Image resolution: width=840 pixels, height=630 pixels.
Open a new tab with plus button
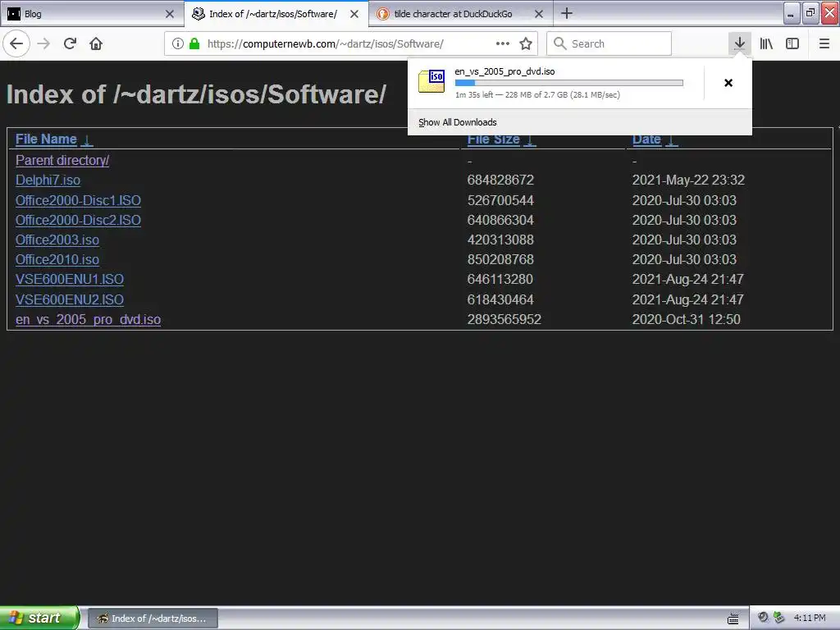tap(567, 13)
